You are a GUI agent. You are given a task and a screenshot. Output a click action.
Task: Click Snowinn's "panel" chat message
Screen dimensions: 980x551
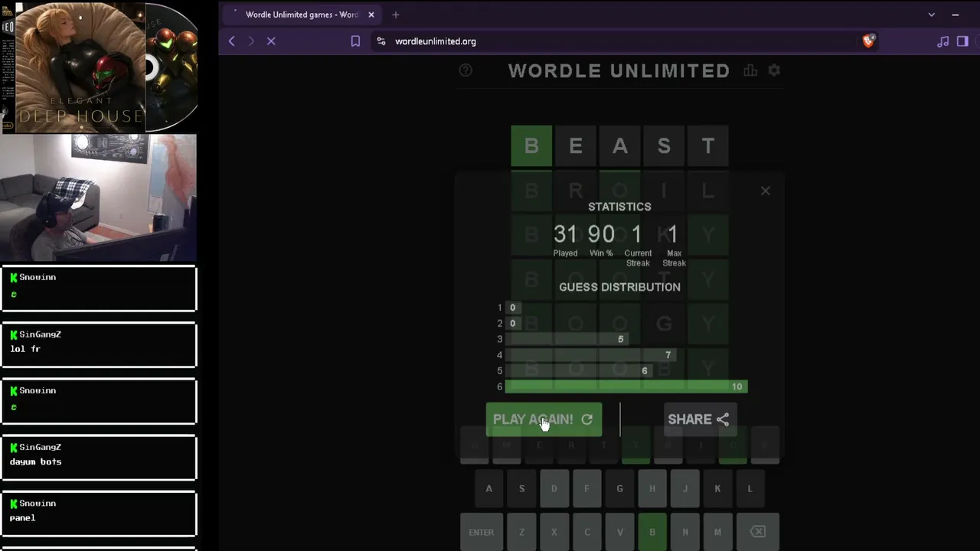[99, 514]
